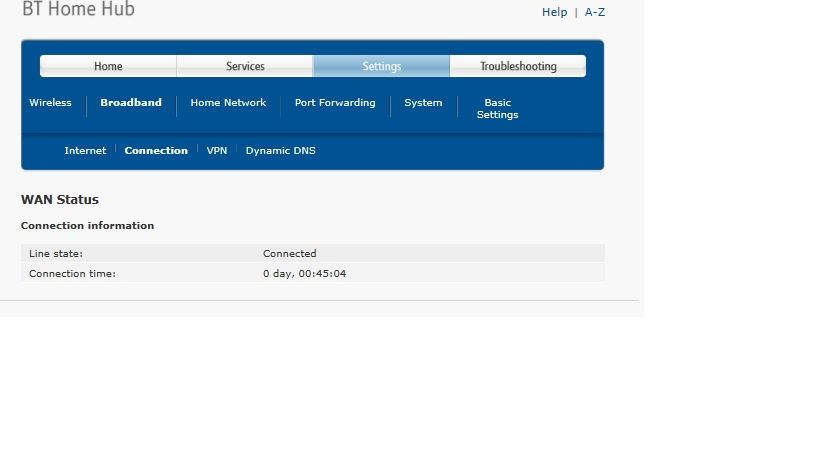This screenshot has width=819, height=460.
Task: Select the Broadband menu item
Action: (131, 102)
